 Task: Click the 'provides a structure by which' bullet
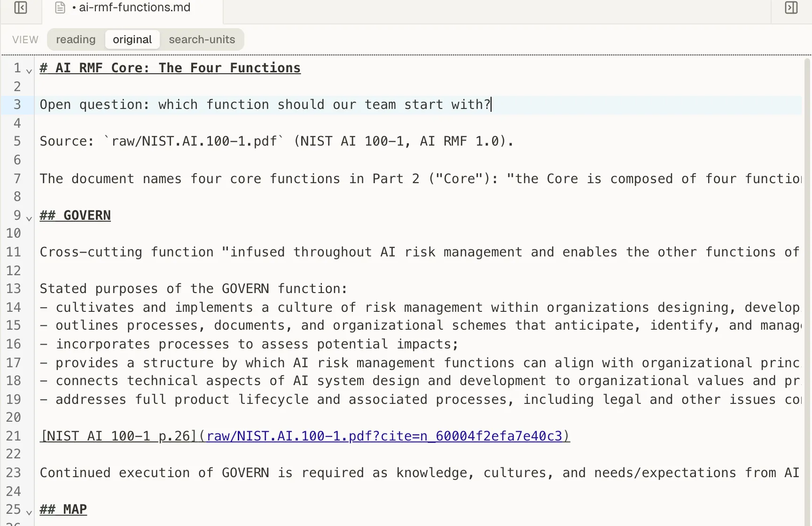point(420,363)
